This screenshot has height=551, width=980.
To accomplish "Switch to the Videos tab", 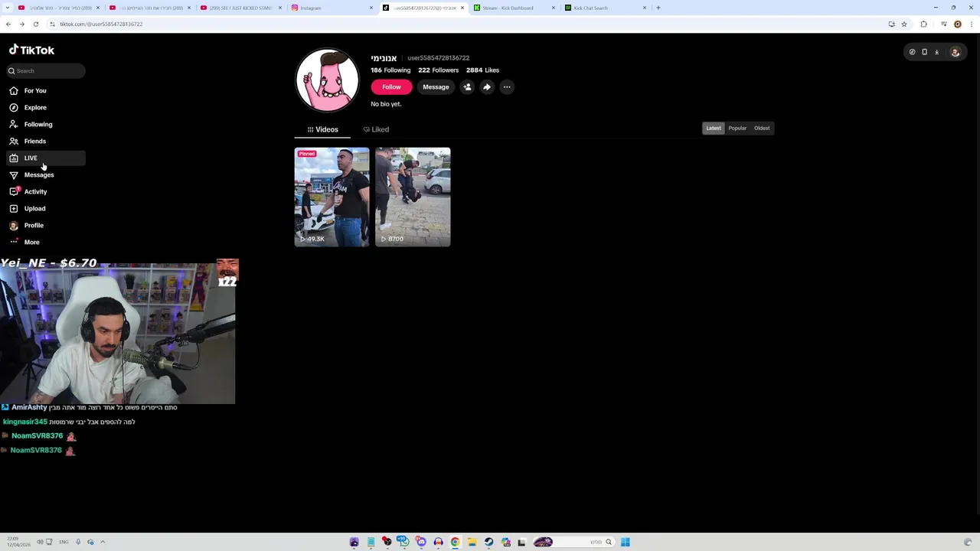I will pos(322,129).
